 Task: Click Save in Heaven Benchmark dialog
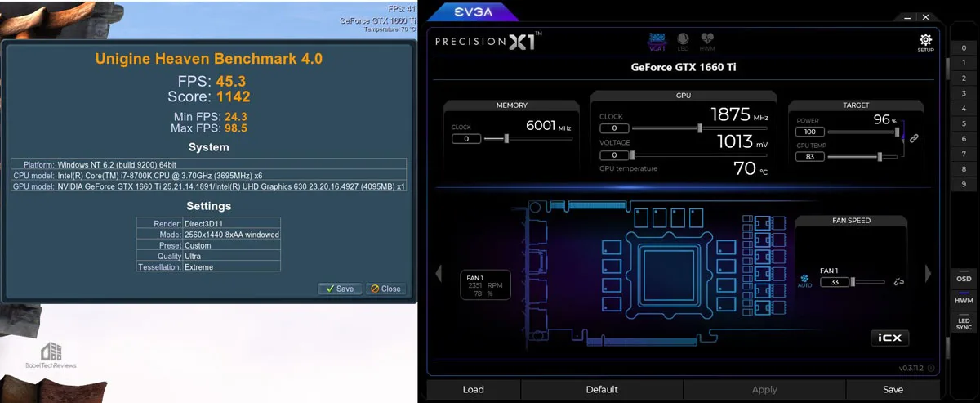click(x=340, y=289)
